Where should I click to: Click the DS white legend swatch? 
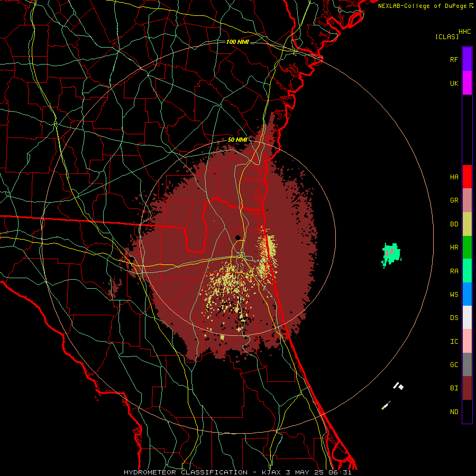pos(467,317)
